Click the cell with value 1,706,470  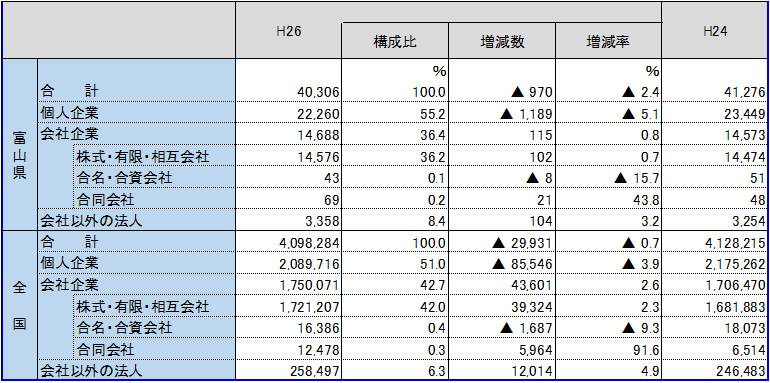click(x=715, y=285)
